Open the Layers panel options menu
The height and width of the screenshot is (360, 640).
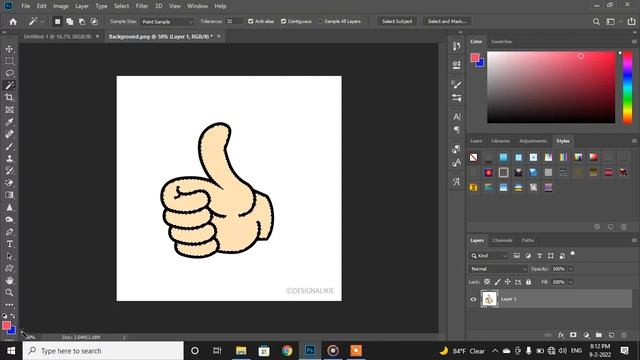click(634, 240)
